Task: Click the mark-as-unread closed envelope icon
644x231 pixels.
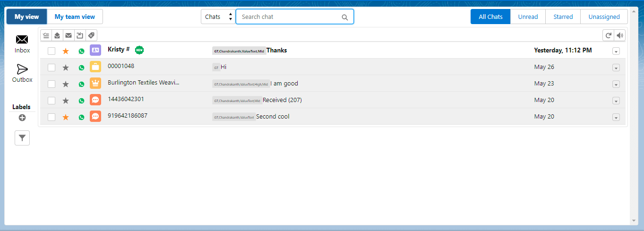Action: point(69,35)
